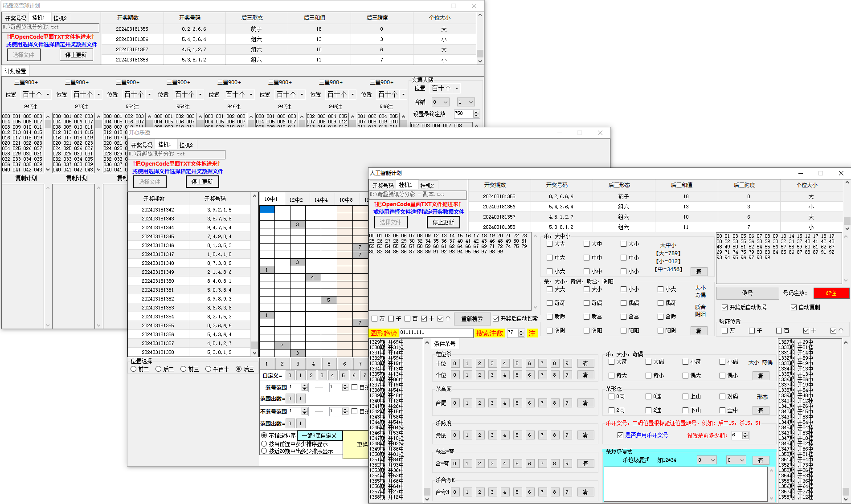Click the cyan 一键8底自定义 button
Screen dimensions: 851x504
[319, 435]
